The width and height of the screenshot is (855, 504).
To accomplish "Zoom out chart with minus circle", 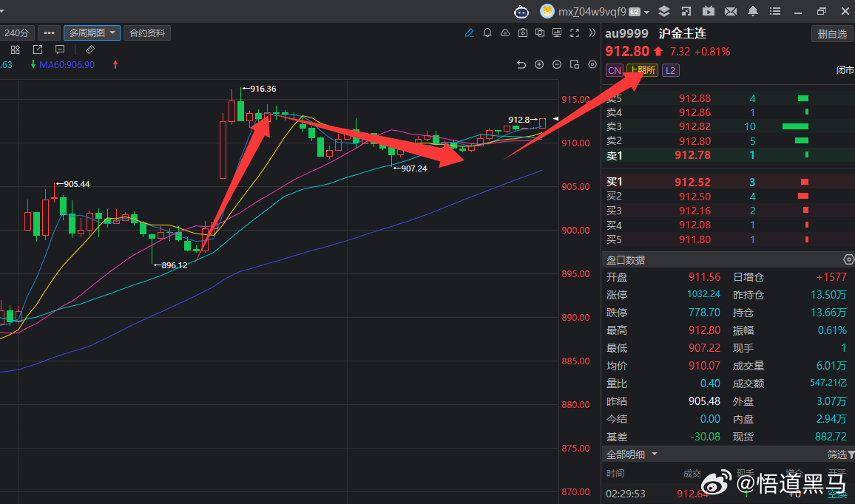I will (557, 64).
